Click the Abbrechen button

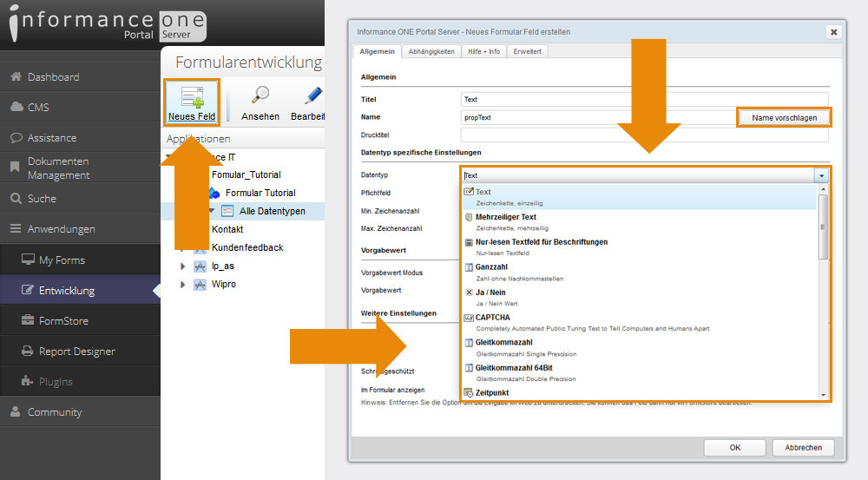(803, 447)
